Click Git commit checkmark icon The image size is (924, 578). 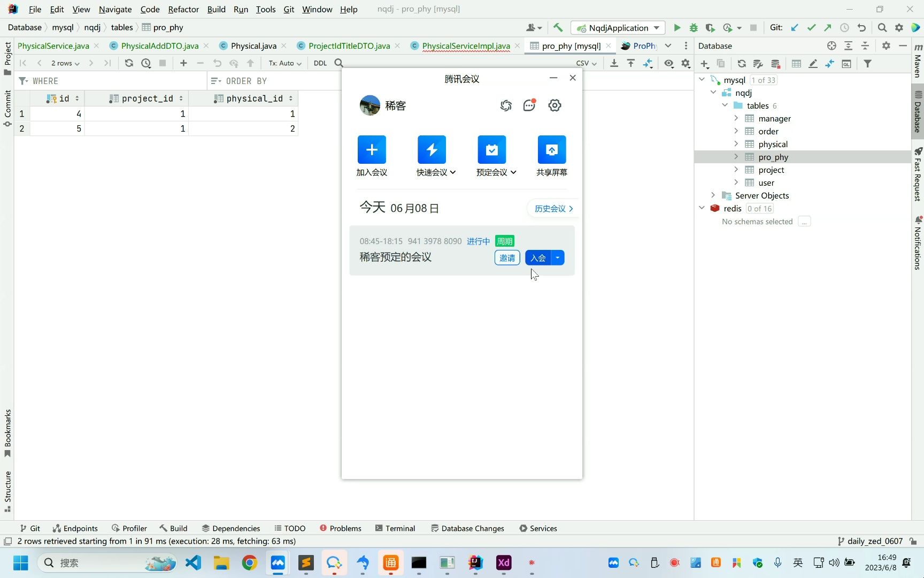[x=811, y=28]
